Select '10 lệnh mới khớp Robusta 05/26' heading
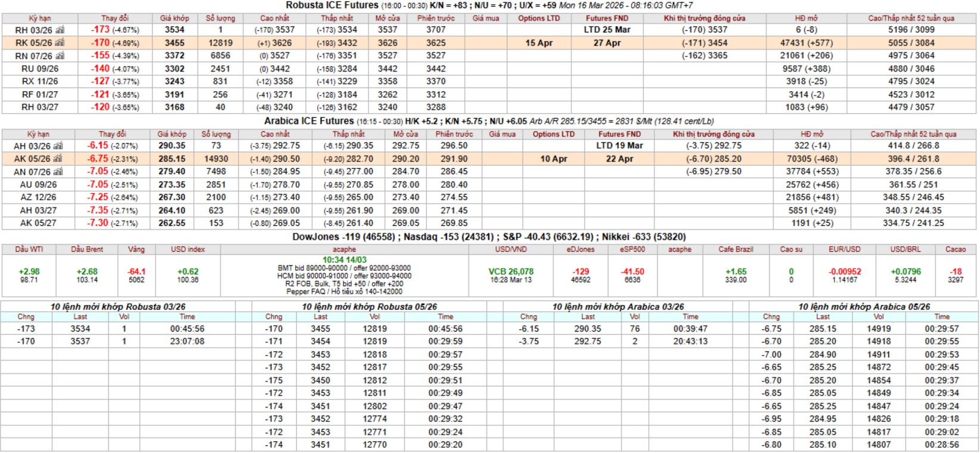 point(369,306)
